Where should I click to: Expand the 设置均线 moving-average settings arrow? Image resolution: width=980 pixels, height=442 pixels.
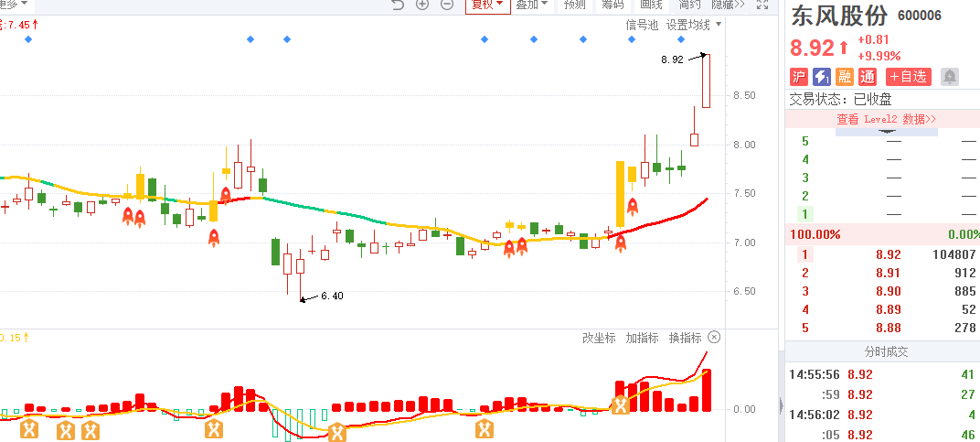pos(719,25)
